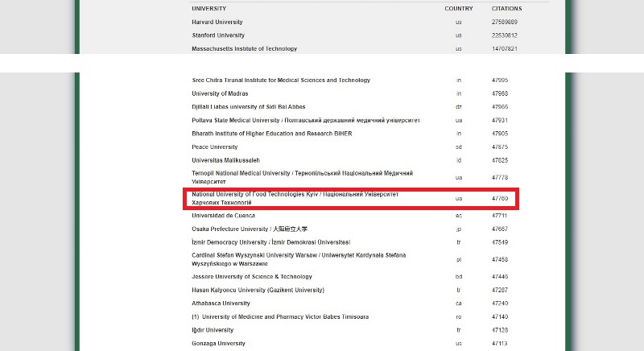This screenshot has width=644, height=351.
Task: Click Peace University in the list
Action: point(215,147)
